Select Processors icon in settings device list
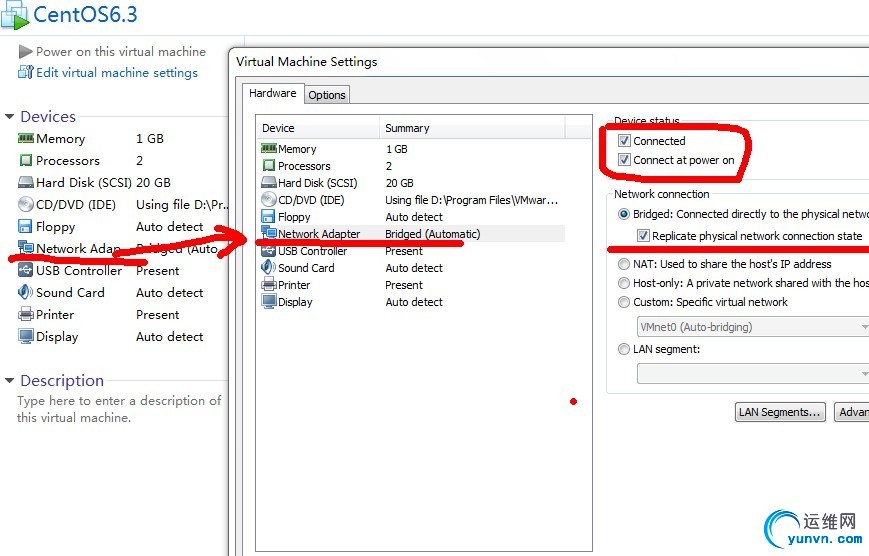The image size is (869, 556). (268, 165)
